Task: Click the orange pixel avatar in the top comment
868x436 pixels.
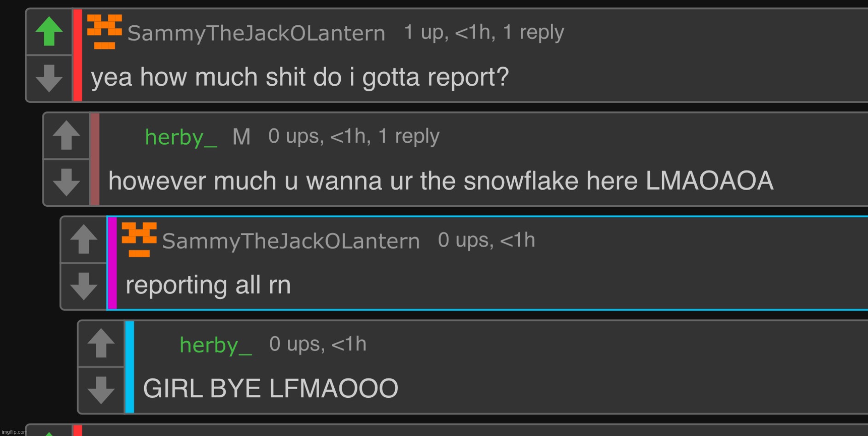Action: click(105, 32)
